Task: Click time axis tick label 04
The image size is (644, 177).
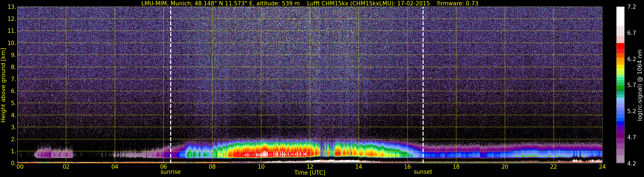Action: (115, 167)
